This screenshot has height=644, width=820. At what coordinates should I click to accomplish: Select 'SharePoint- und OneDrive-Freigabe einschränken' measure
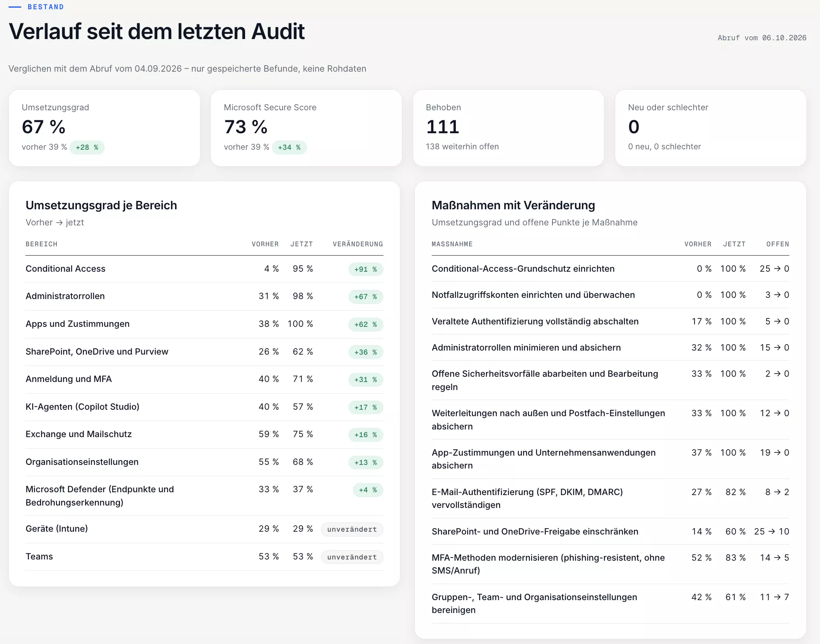click(535, 531)
